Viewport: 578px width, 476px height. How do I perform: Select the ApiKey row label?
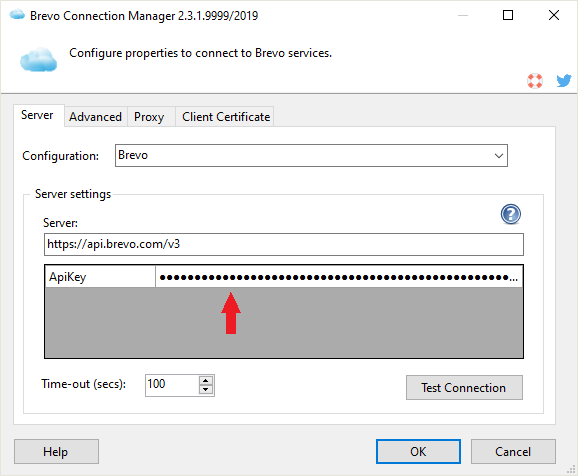point(100,277)
